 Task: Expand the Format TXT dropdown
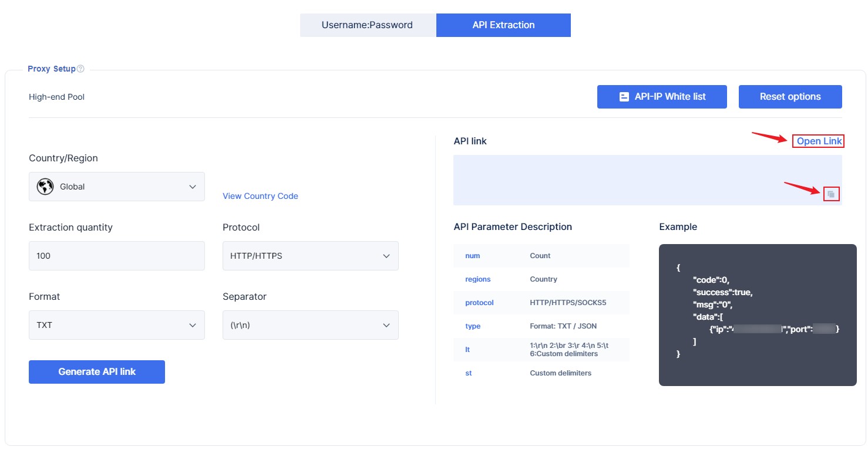(116, 325)
